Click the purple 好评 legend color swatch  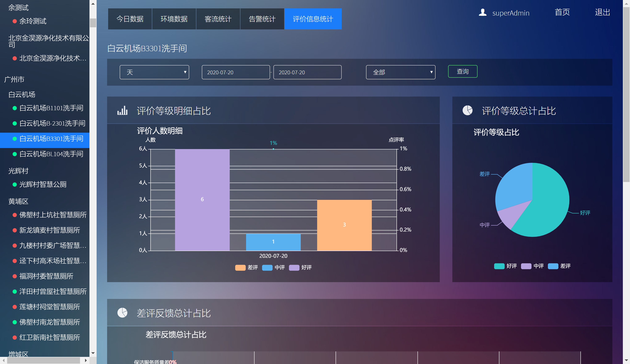coord(294,268)
